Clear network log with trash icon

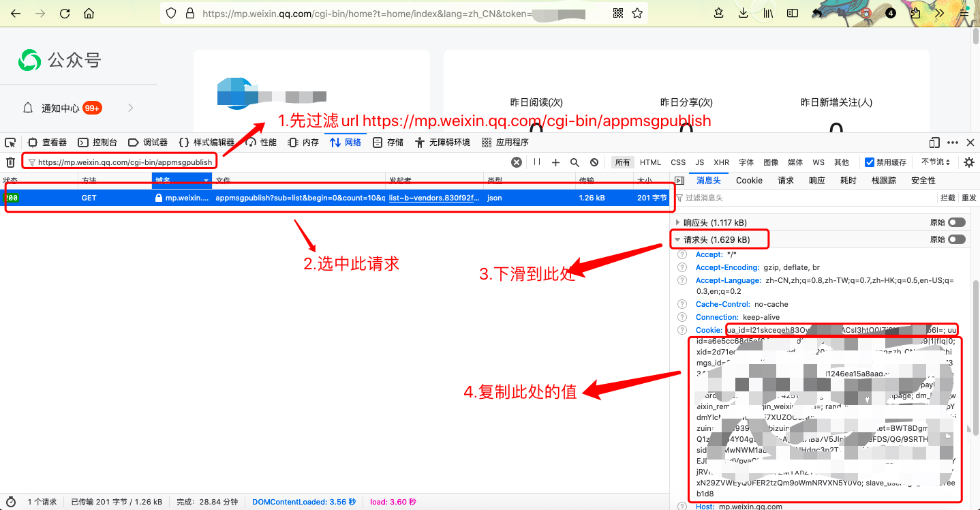[11, 162]
